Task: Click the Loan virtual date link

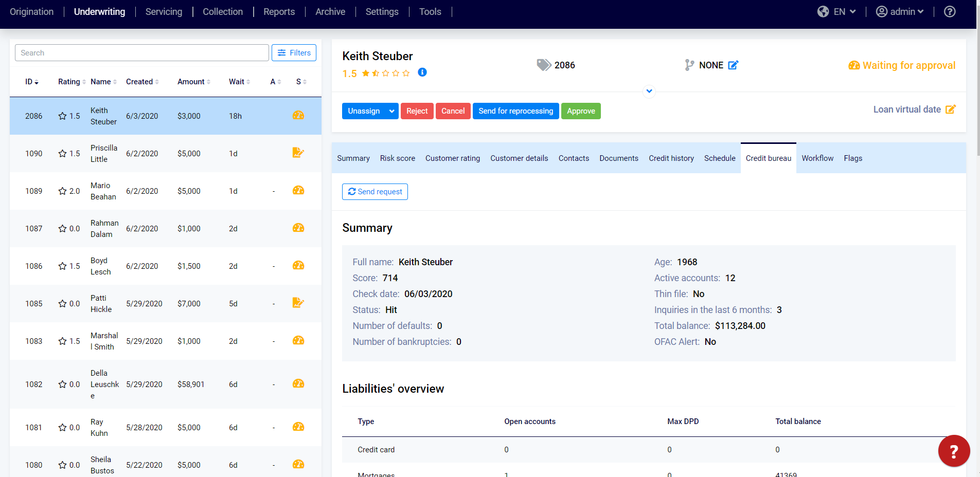Action: tap(907, 109)
